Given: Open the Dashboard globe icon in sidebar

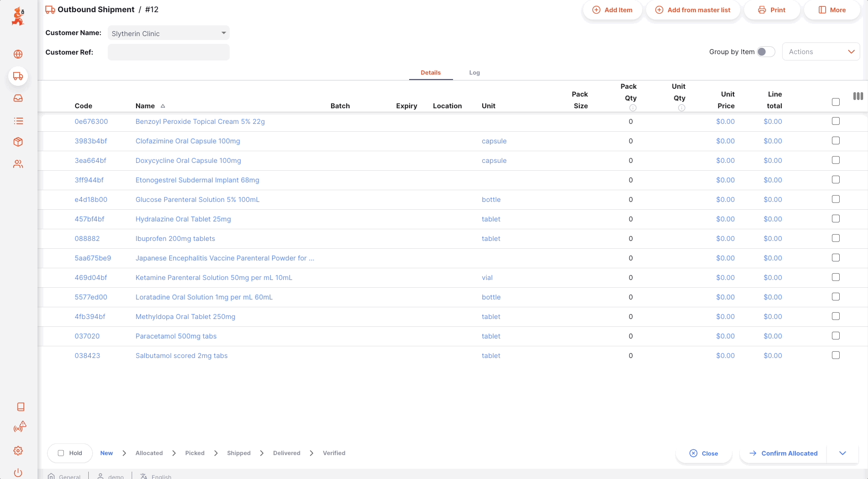Looking at the screenshot, I should (x=18, y=54).
